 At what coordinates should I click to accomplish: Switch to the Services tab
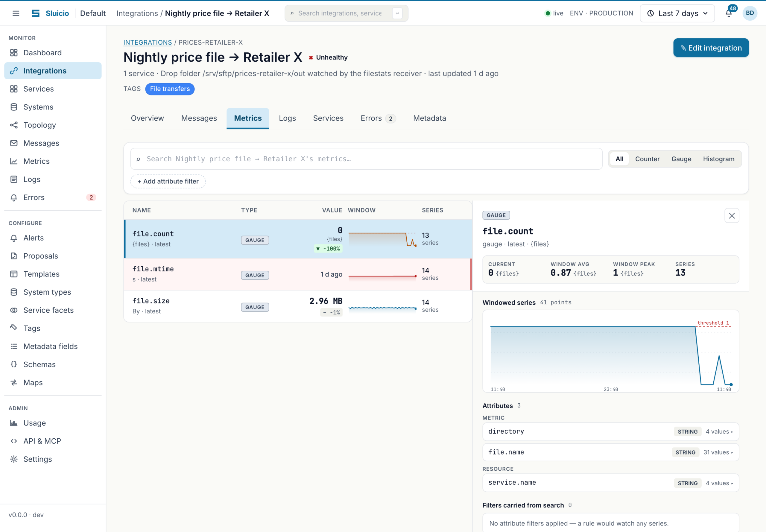(328, 118)
